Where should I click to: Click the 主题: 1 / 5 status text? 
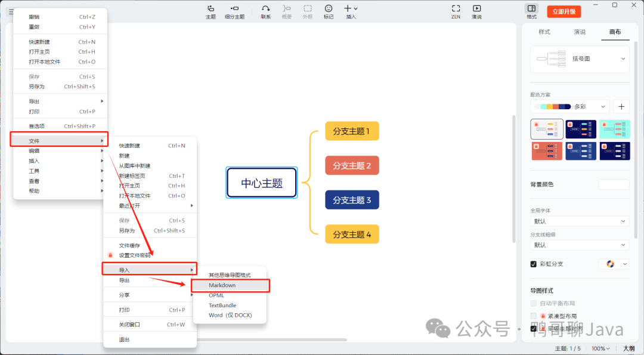tap(568, 348)
